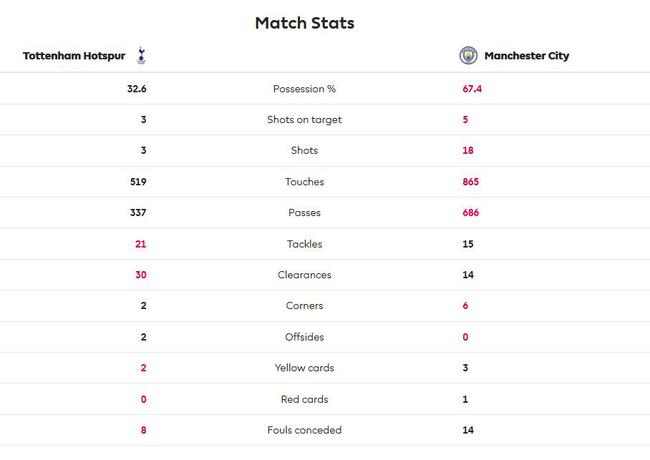This screenshot has height=460, width=650.
Task: Open the Manchester City team name link
Action: [526, 56]
